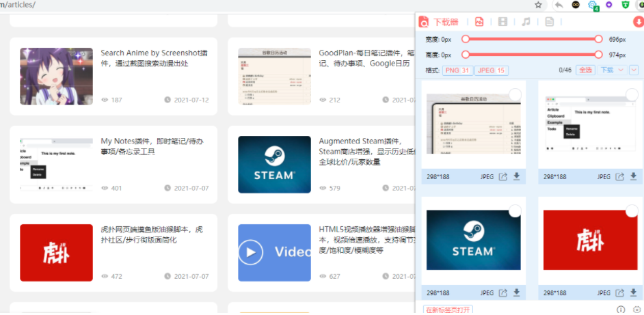Viewport: 644px width, 315px height.
Task: Toggle the JPEG 15 format filter
Action: (x=492, y=70)
